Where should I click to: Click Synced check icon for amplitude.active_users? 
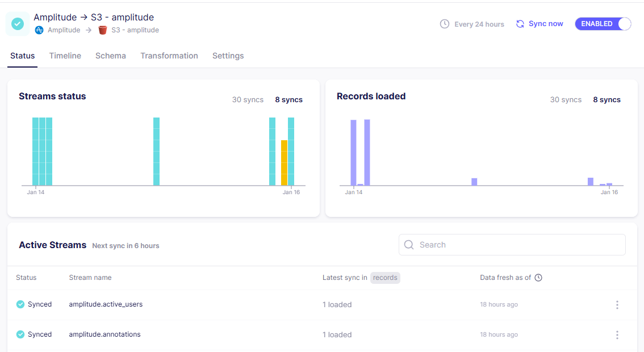coord(20,304)
